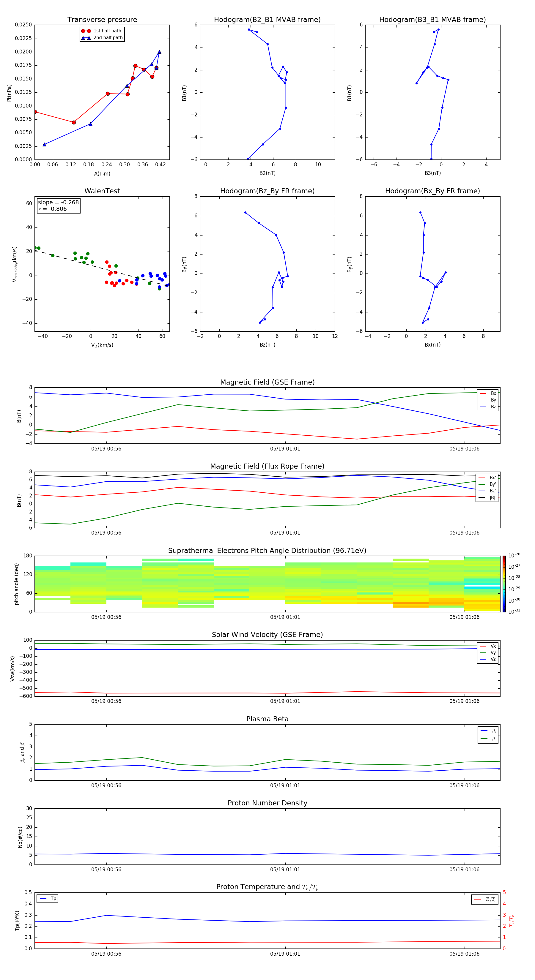
Task: Click the 'r = -0.806' correlation text
Action: pos(53,209)
